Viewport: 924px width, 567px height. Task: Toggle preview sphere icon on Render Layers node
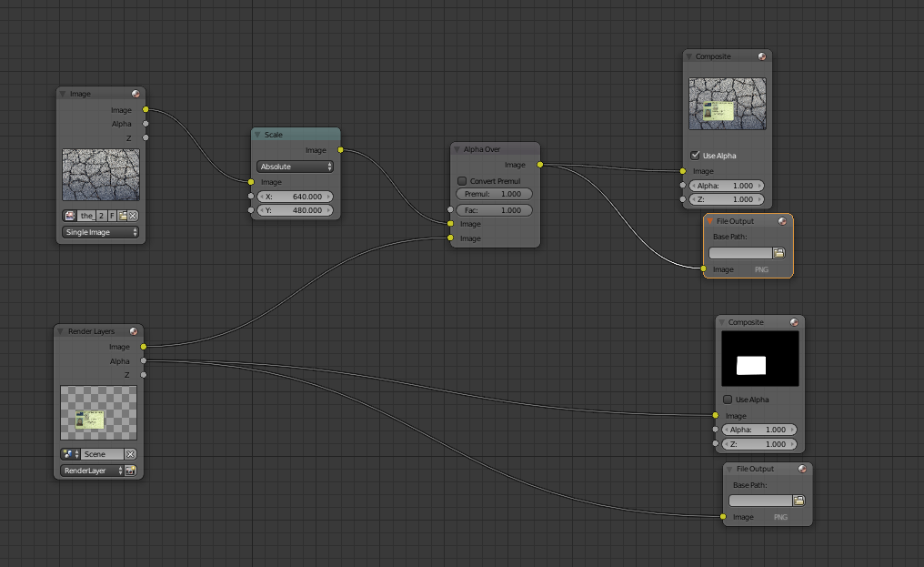point(134,331)
